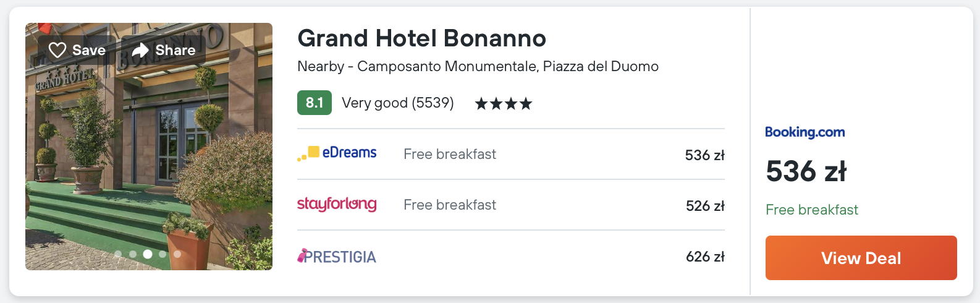Screen dimensions: 980x303
Task: Click the green 8.1 score badge
Action: (x=314, y=103)
